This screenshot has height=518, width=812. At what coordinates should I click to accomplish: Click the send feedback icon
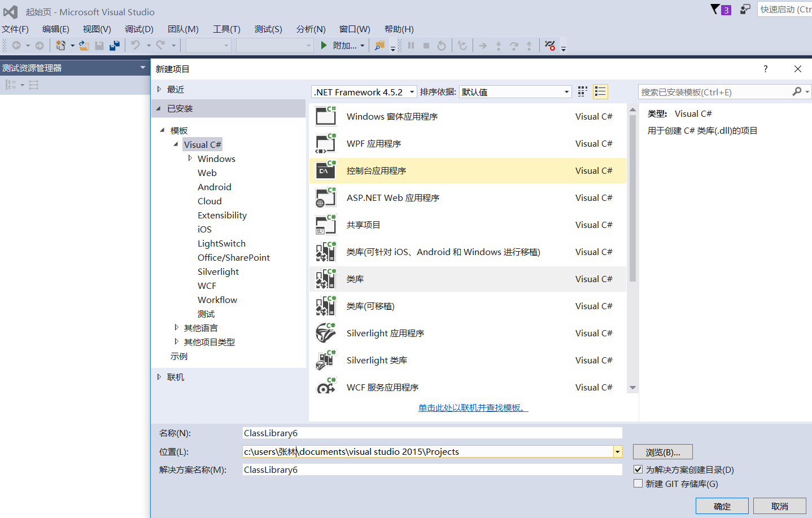pos(745,9)
